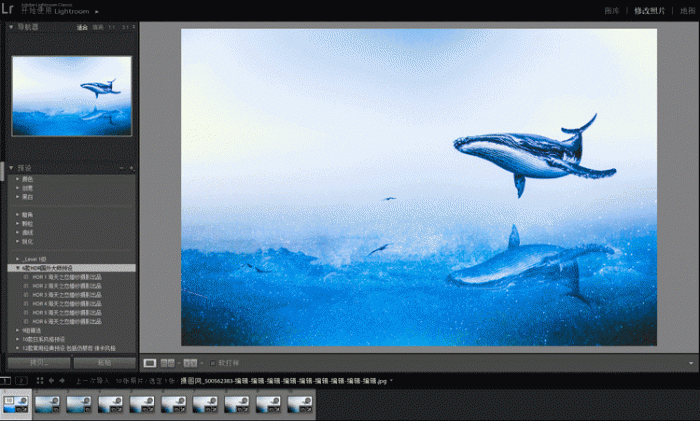This screenshot has width=700, height=421.
Task: Select the reference view icon
Action: (167, 363)
